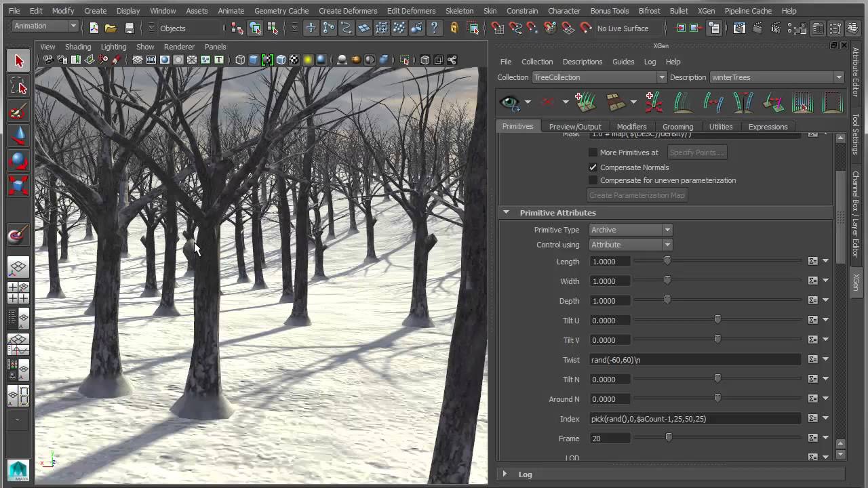Toggle select by hierarchy mode
868x488 pixels.
click(237, 28)
